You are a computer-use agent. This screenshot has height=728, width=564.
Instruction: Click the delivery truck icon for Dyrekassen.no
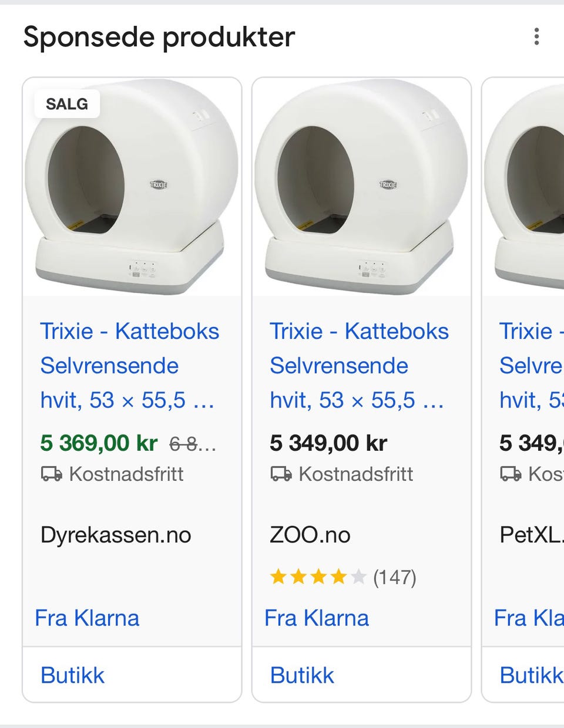[x=51, y=474]
